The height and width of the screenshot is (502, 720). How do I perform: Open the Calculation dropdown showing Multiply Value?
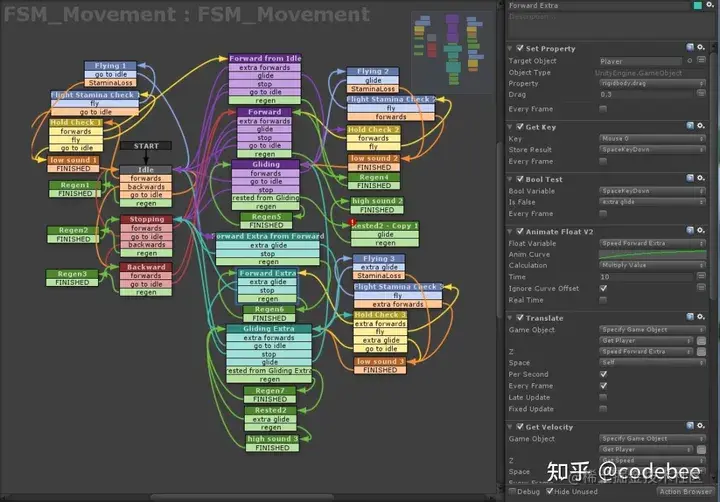(x=652, y=265)
